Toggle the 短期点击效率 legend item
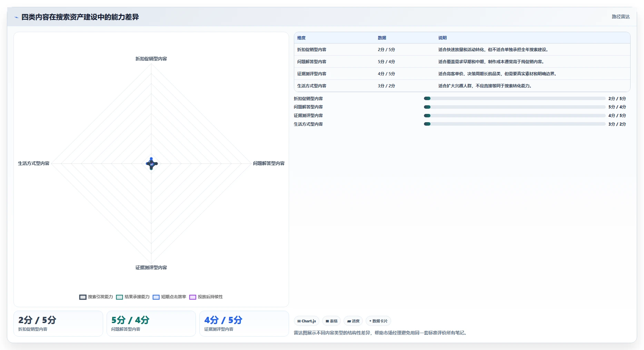 point(169,297)
